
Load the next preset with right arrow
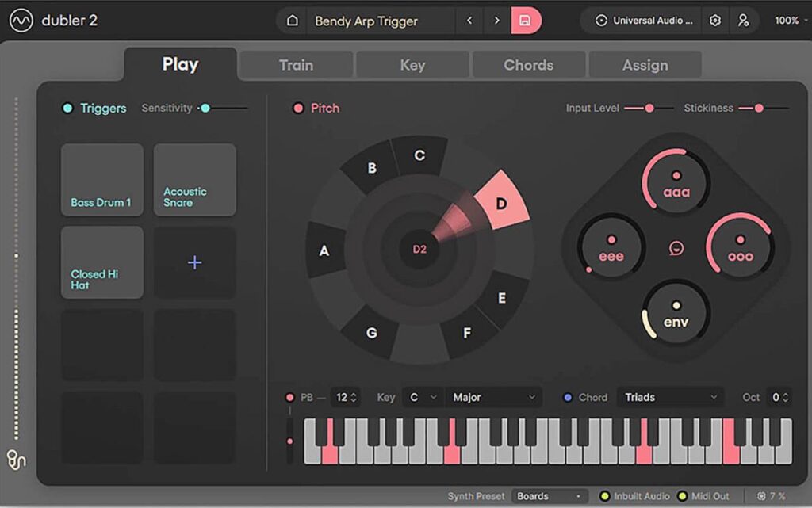pos(496,21)
